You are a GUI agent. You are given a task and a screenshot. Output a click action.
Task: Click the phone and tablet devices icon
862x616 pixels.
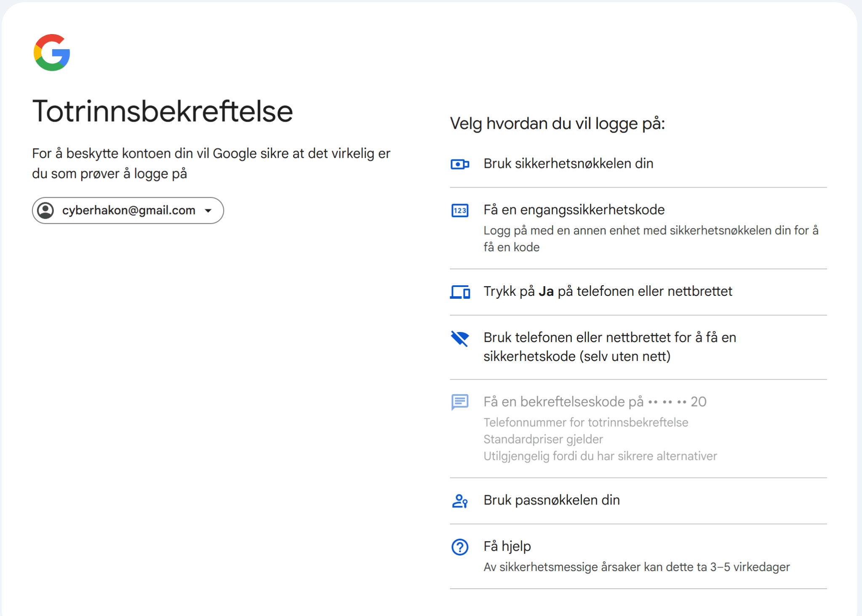[459, 292]
